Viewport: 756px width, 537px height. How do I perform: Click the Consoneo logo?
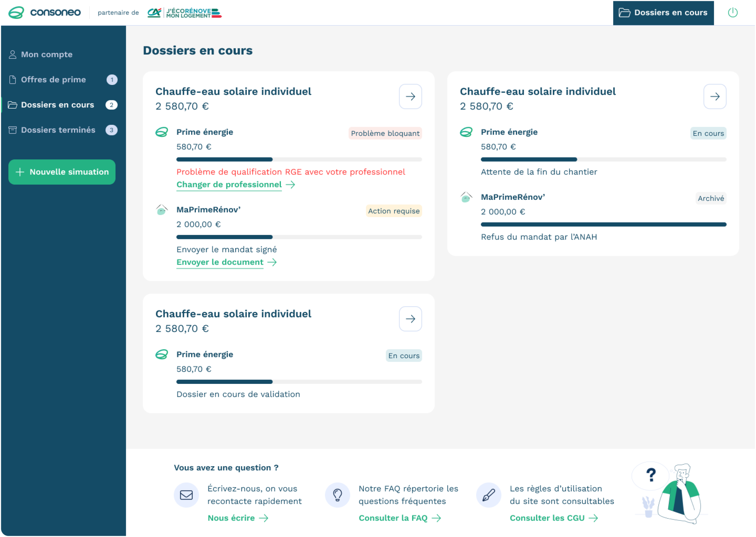coord(44,13)
